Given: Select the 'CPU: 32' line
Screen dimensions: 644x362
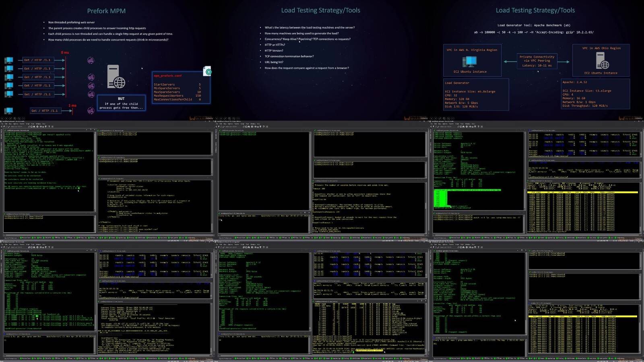Looking at the screenshot, I should 451,95.
